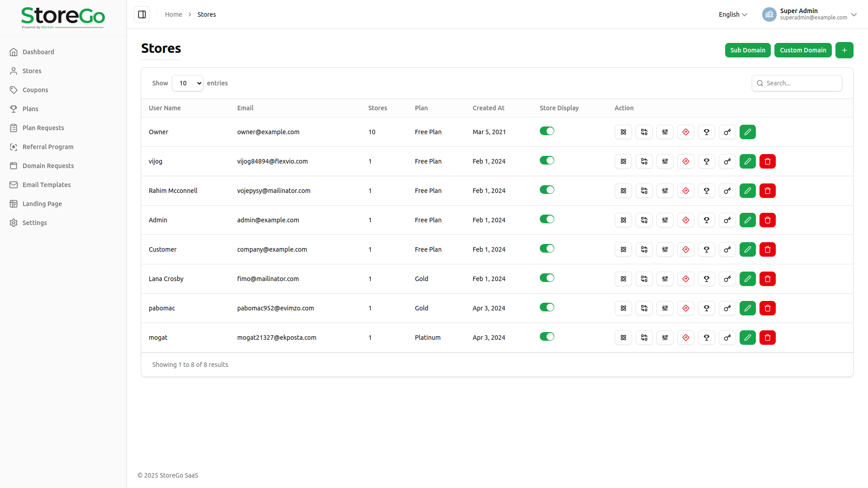The height and width of the screenshot is (488, 868).
Task: Click the Sub Domain button
Action: point(747,50)
